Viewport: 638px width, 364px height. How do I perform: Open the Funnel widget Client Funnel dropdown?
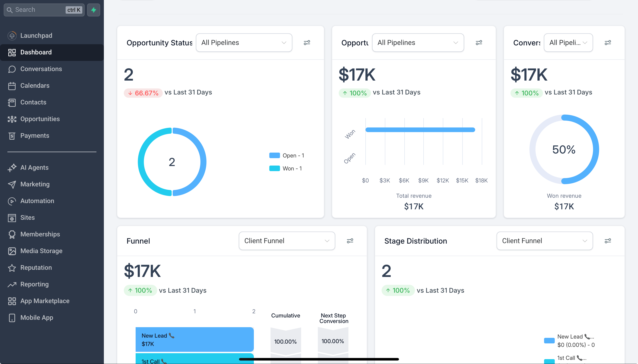click(287, 241)
